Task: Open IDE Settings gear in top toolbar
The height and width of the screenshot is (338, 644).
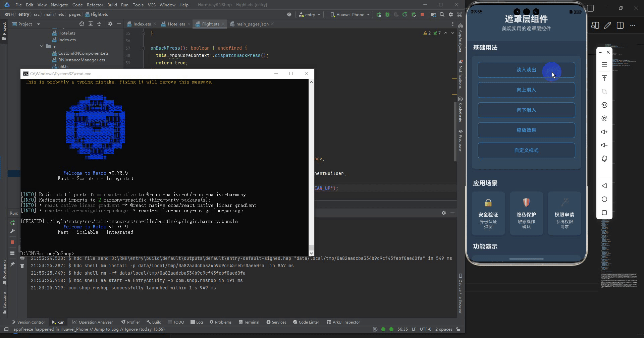Action: click(x=451, y=14)
